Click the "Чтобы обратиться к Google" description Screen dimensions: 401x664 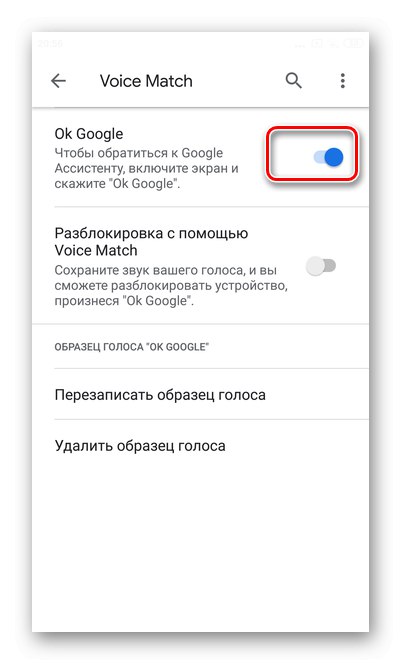point(147,168)
